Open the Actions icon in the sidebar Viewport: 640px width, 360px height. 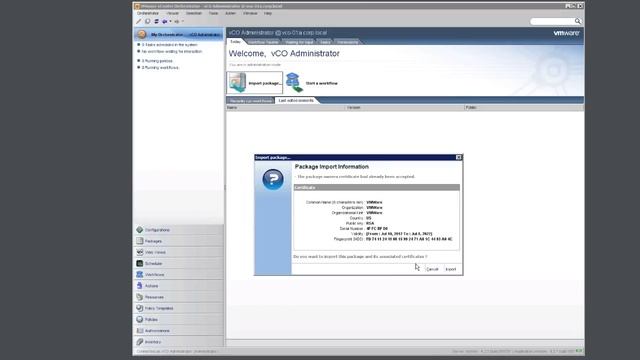(x=140, y=286)
